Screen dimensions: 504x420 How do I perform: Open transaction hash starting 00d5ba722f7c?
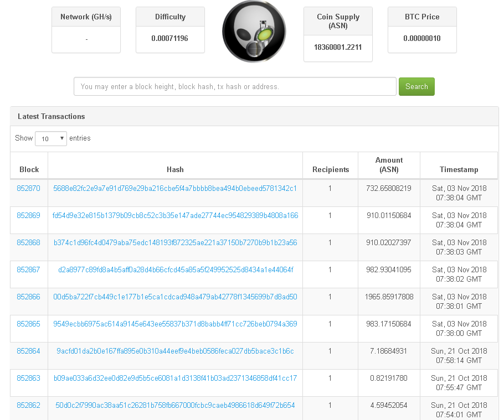[x=175, y=297]
